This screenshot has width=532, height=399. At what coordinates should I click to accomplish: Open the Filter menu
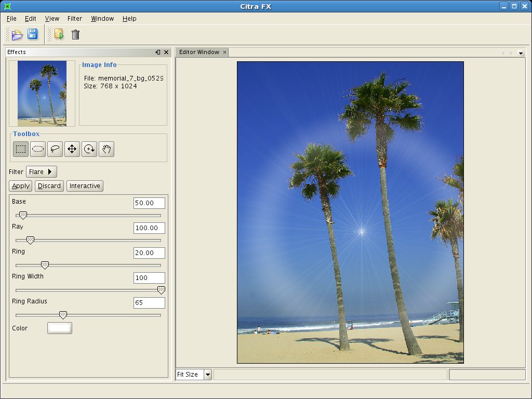pyautogui.click(x=75, y=19)
